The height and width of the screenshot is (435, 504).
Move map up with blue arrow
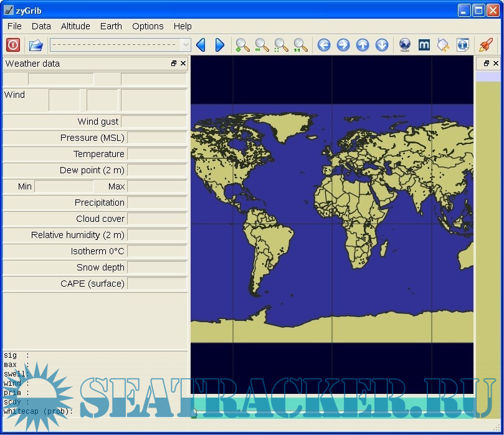tap(363, 45)
